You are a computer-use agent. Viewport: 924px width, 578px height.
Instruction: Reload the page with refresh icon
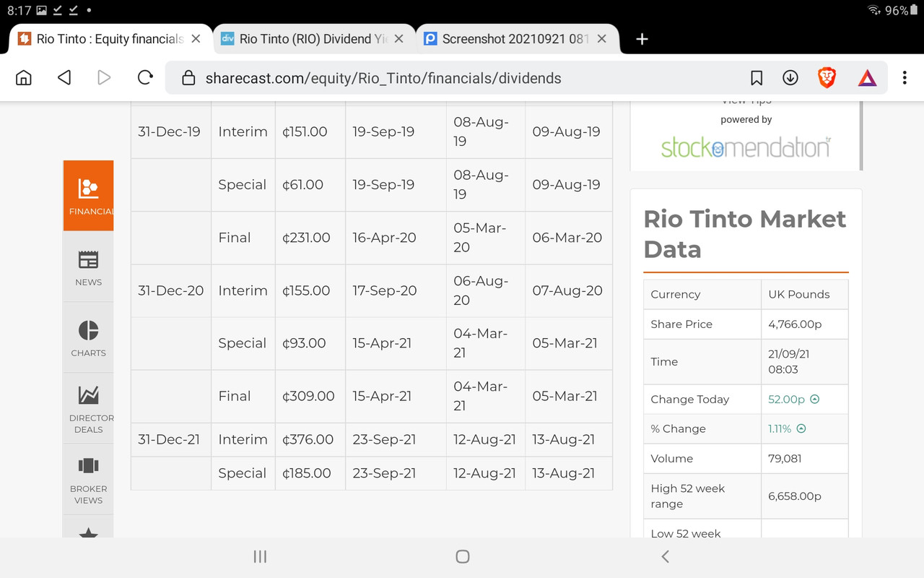coord(145,77)
